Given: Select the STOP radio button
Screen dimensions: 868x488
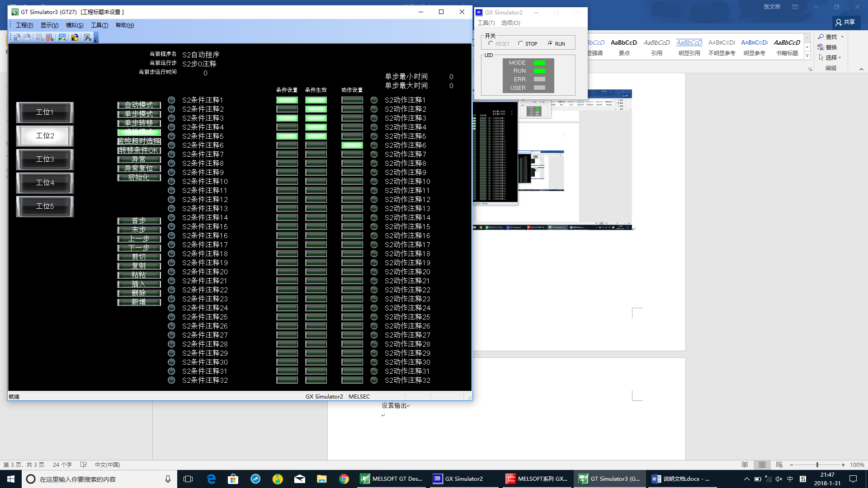Looking at the screenshot, I should pos(520,43).
